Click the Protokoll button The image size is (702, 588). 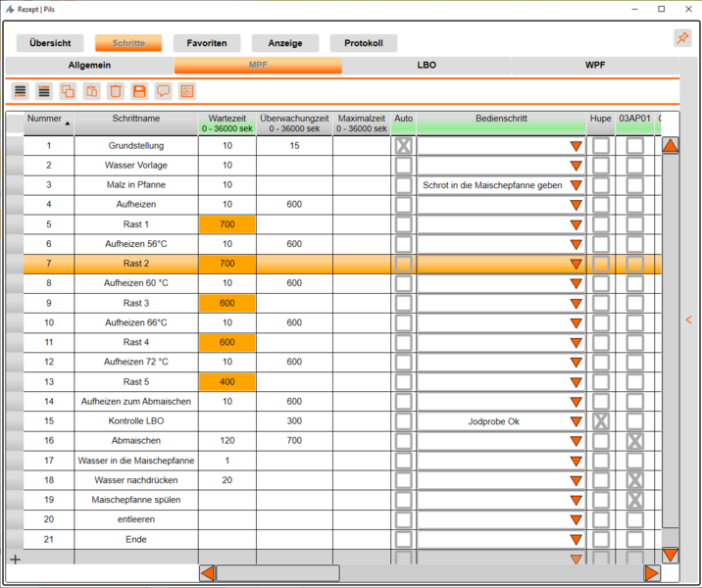click(x=364, y=43)
